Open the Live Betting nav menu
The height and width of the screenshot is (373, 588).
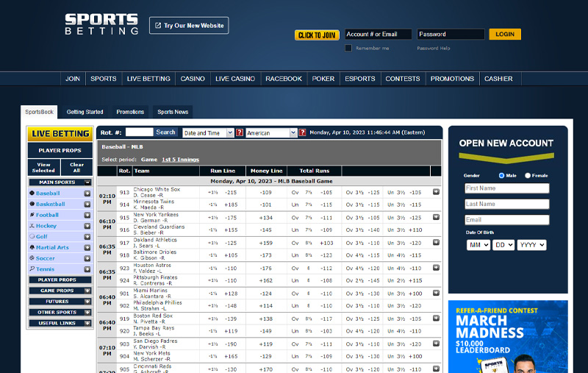pos(148,79)
